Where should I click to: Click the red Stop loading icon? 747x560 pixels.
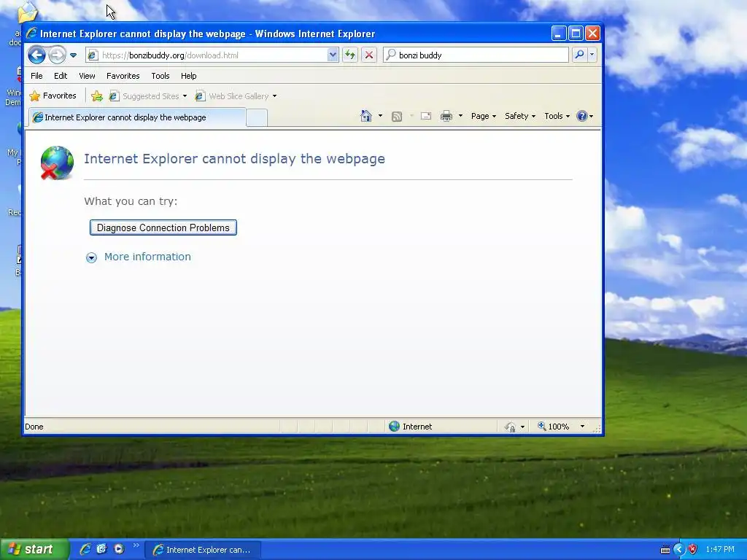coord(368,55)
